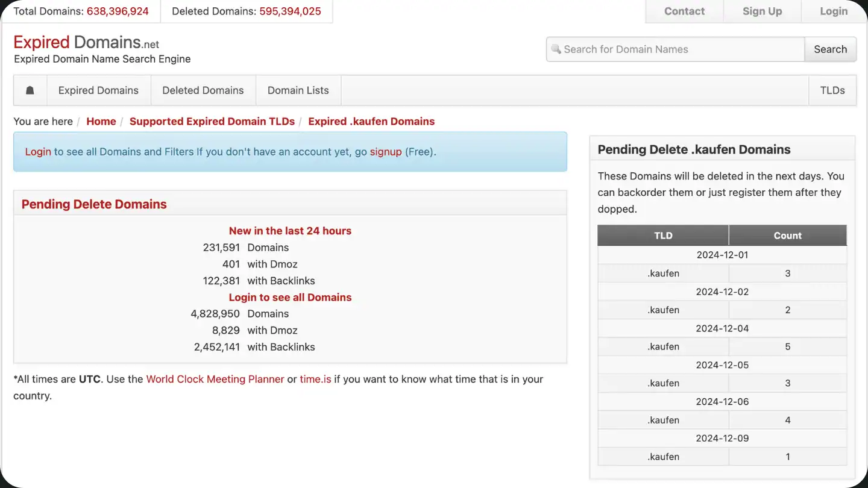Click .kaufen cell under 2024-12-01
Image resolution: width=868 pixels, height=488 pixels.
coord(663,274)
